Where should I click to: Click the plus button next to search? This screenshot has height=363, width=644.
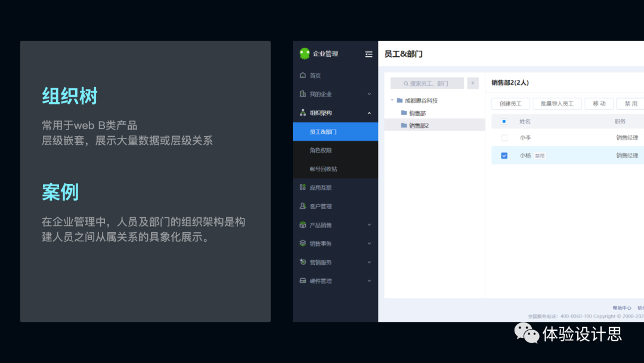point(473,83)
